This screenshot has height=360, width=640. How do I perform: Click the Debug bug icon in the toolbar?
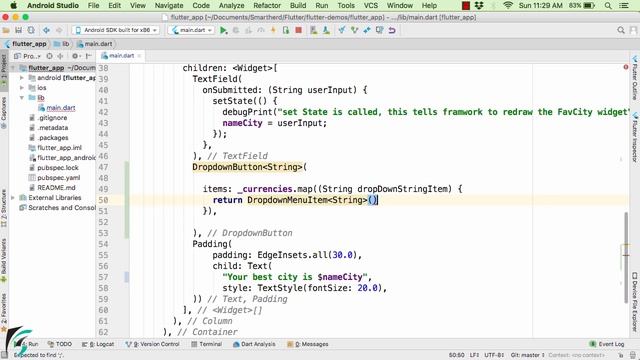(x=236, y=30)
